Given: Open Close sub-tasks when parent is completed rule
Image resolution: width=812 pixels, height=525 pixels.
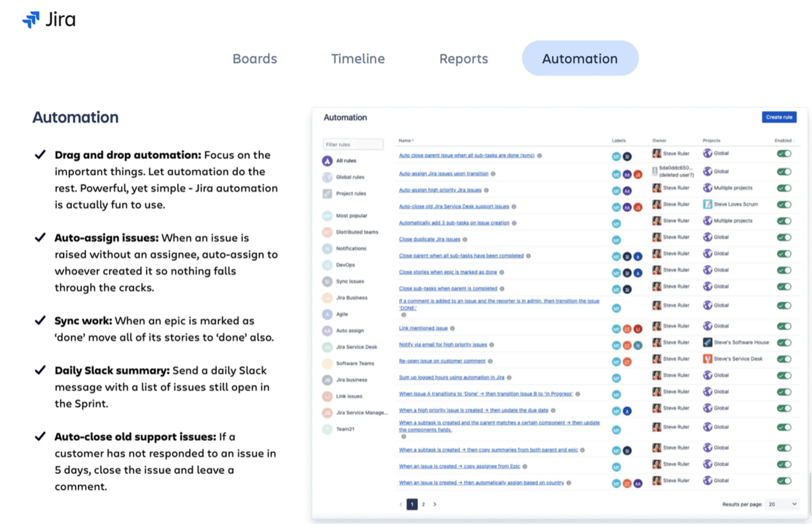Looking at the screenshot, I should coord(448,289).
